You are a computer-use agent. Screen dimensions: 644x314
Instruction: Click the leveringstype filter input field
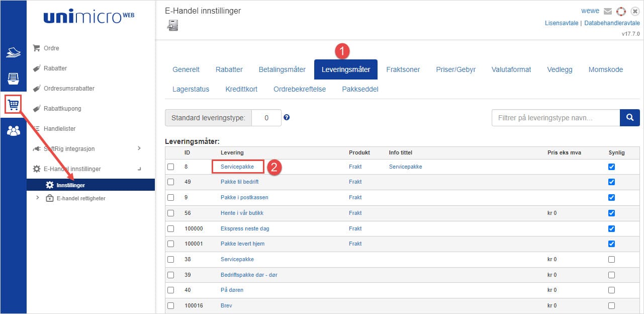point(553,117)
